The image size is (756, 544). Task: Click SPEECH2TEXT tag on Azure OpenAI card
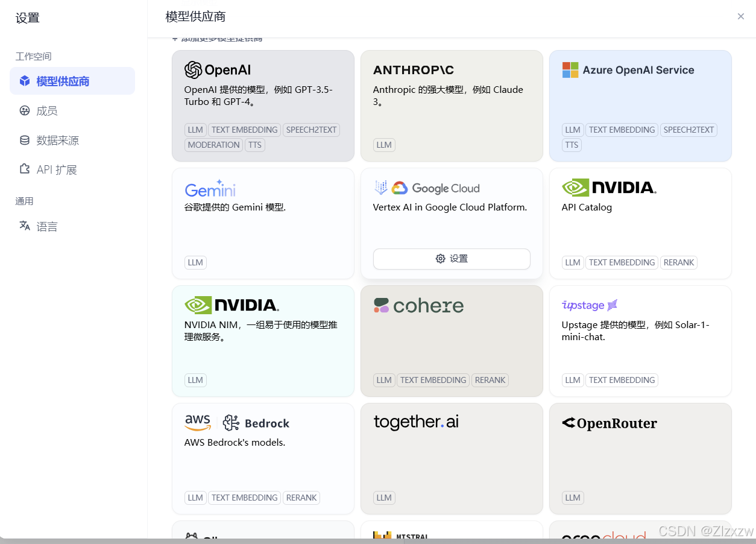coord(689,130)
